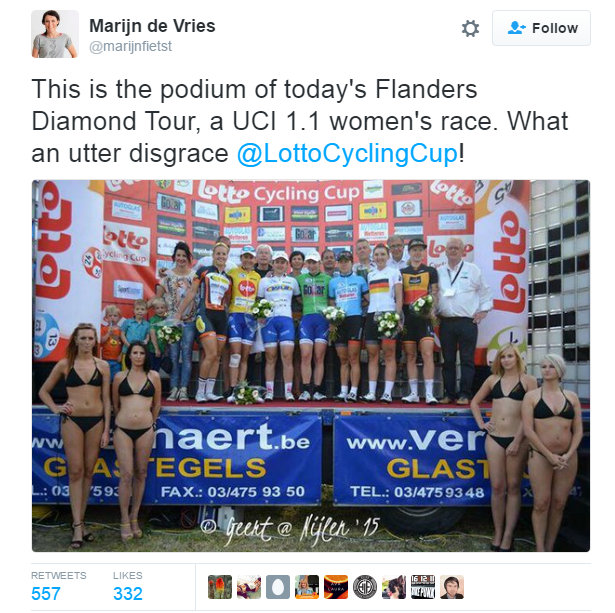
Task: Open the @marijnfietst handle
Action: pyautogui.click(x=131, y=46)
